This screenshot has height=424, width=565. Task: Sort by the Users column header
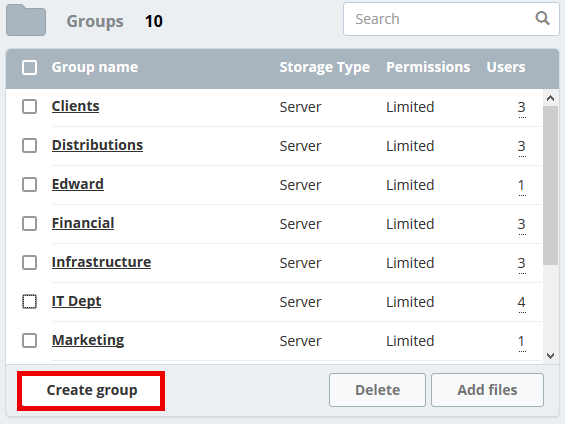point(506,67)
